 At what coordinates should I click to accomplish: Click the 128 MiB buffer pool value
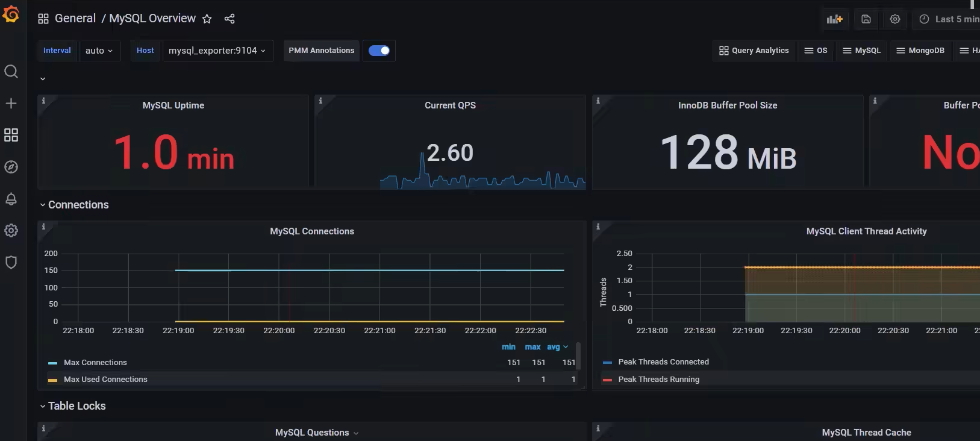(x=728, y=153)
